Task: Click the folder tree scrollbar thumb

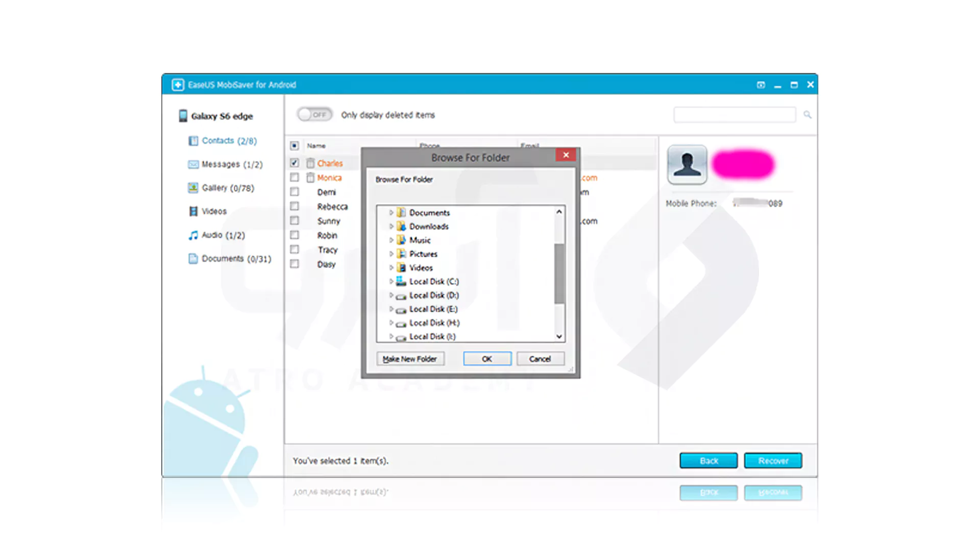Action: 559,273
